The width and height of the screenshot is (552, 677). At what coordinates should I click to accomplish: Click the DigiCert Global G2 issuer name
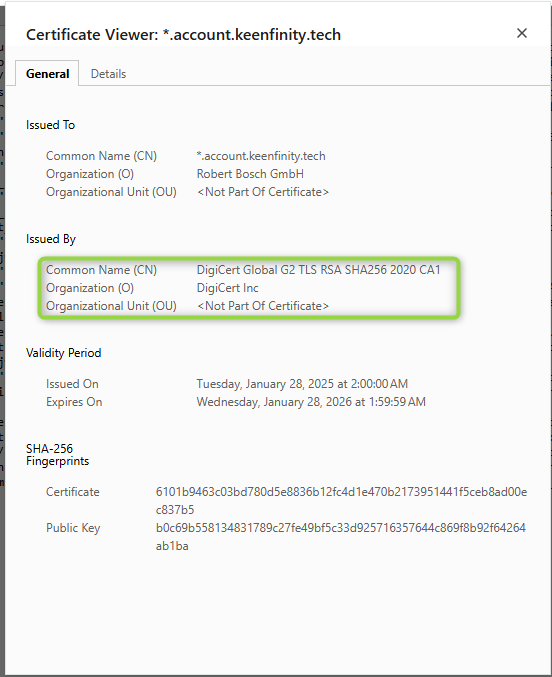318,270
